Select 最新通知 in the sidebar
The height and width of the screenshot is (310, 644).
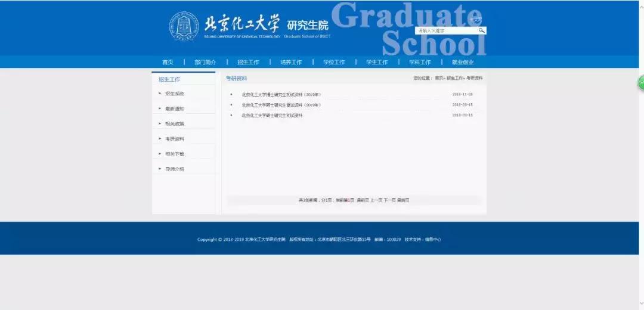pos(175,109)
